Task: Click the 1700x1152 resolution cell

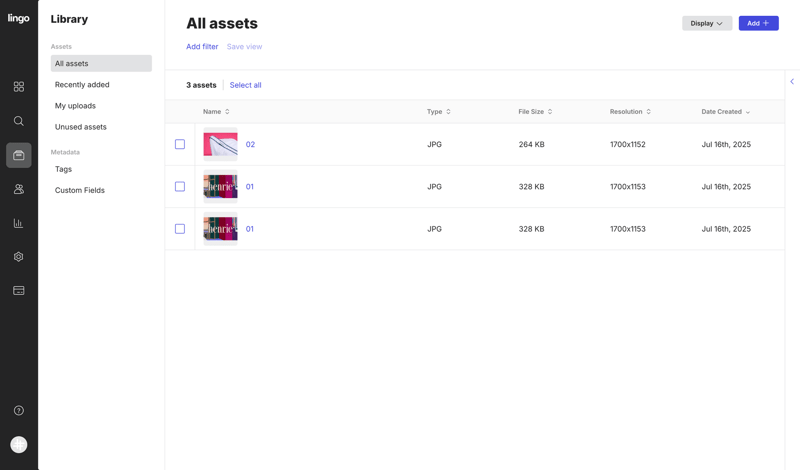Action: [x=628, y=144]
